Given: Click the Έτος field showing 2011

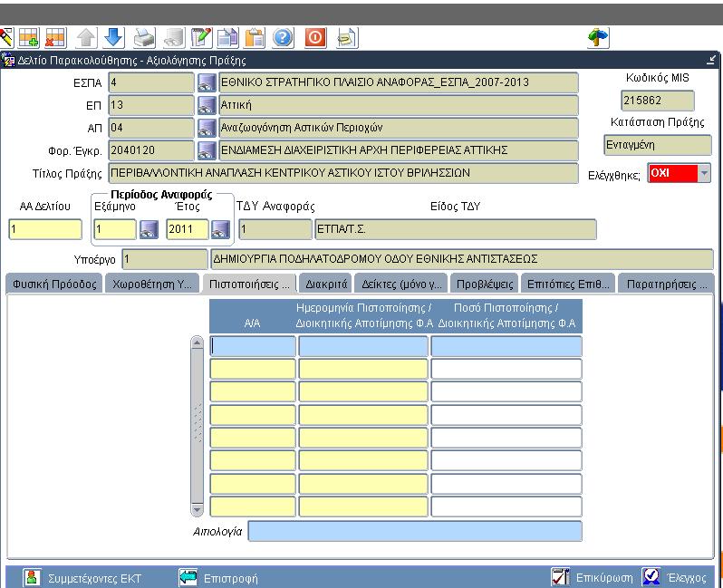Looking at the screenshot, I should click(x=188, y=229).
